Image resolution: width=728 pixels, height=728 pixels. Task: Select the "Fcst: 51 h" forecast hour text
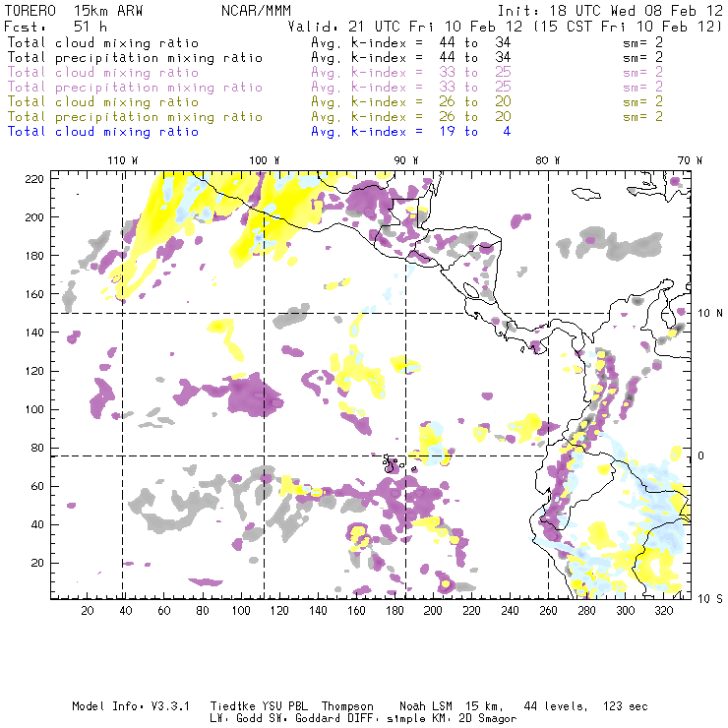[x=56, y=26]
